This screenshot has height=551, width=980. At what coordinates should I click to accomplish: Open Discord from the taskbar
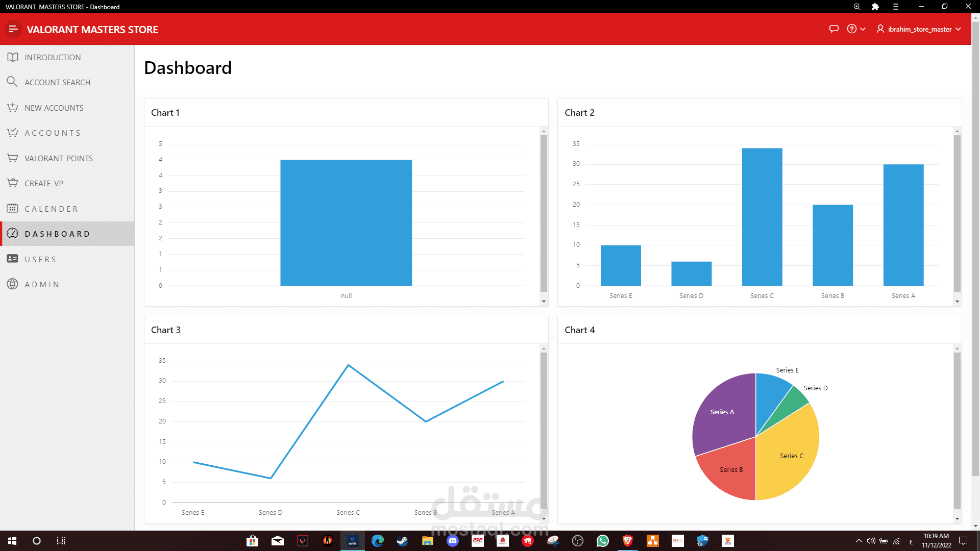click(x=453, y=541)
